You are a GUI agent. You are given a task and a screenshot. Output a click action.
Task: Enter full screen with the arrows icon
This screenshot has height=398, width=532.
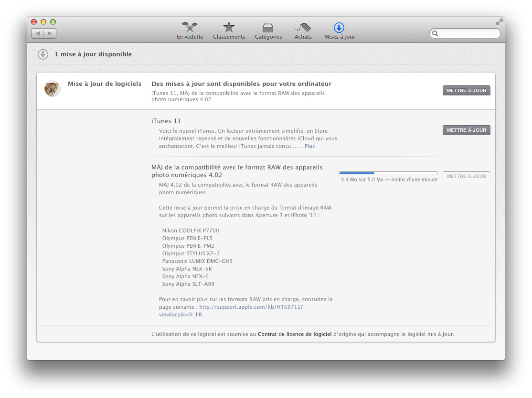point(499,22)
